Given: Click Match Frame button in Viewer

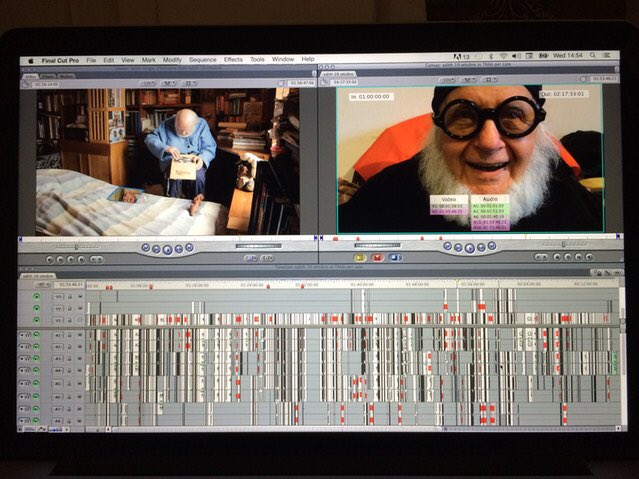Looking at the screenshot, I should 50,259.
